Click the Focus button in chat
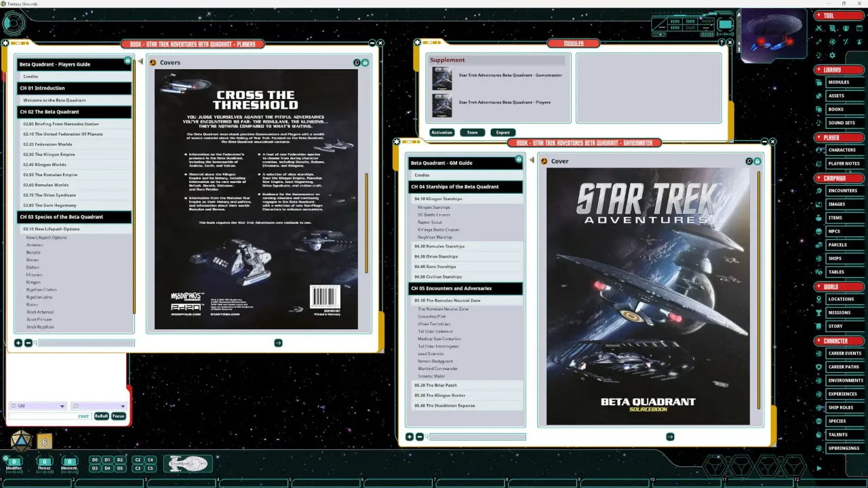Screen dimensions: 868x488 [119, 416]
